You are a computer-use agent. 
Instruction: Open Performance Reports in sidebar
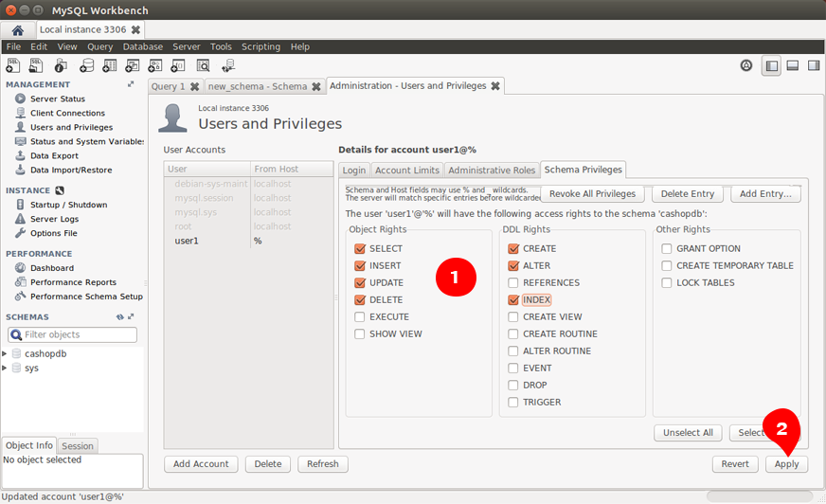coord(73,281)
